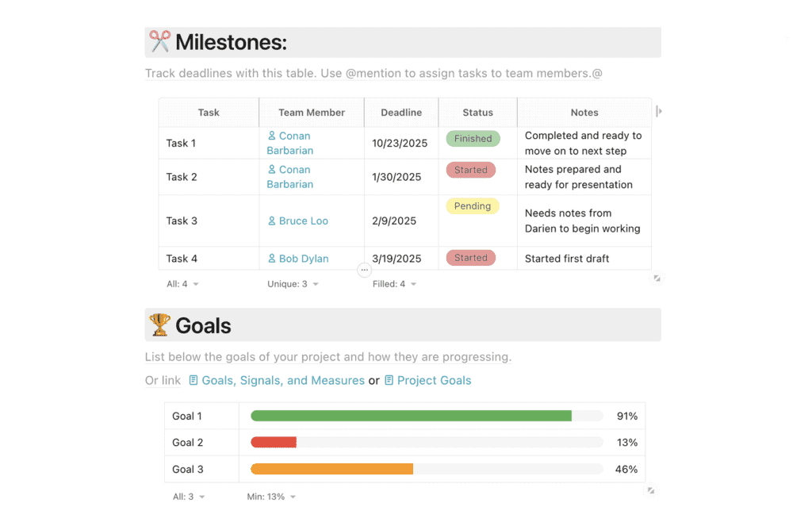Select the Pending status tag on Task 3
812x526 pixels.
point(473,205)
